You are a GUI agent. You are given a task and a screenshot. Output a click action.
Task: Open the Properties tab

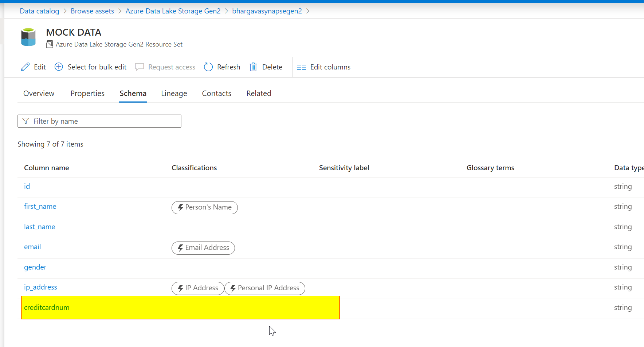tap(87, 93)
